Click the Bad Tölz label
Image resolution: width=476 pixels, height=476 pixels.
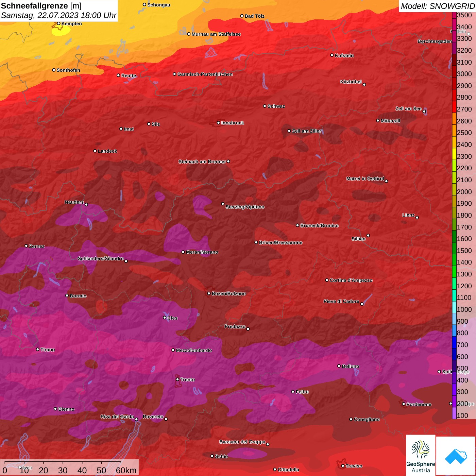(x=254, y=16)
